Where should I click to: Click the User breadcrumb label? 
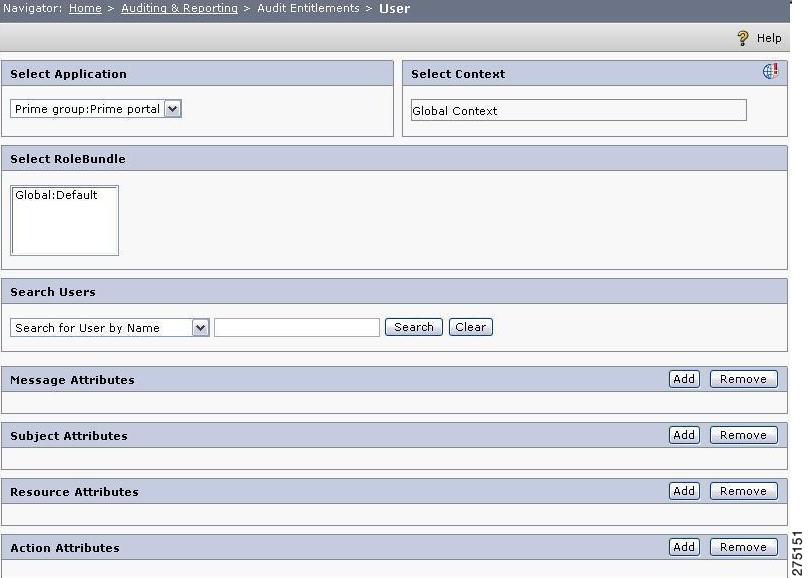click(395, 9)
